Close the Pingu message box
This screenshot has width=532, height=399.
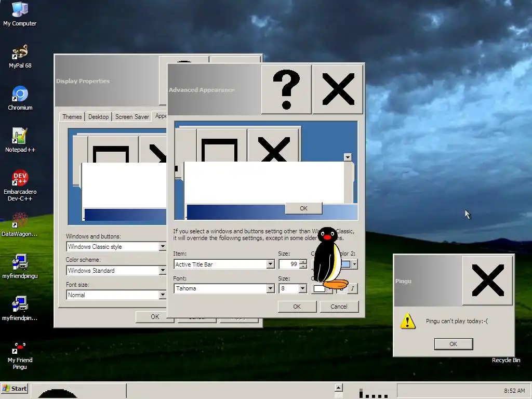[487, 281]
